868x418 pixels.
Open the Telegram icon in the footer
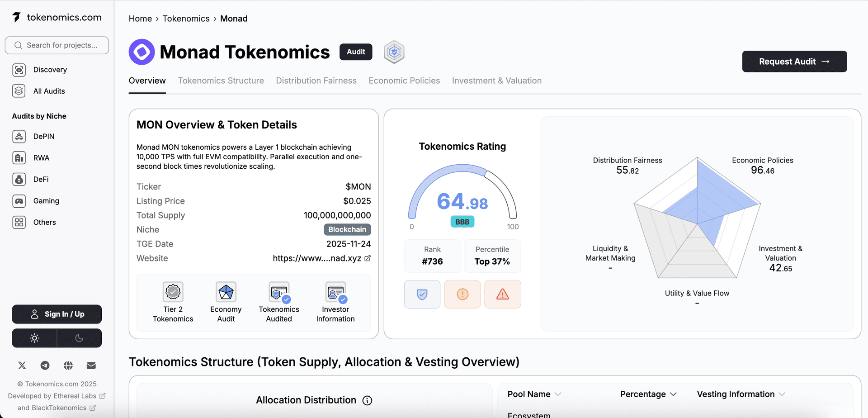click(45, 365)
